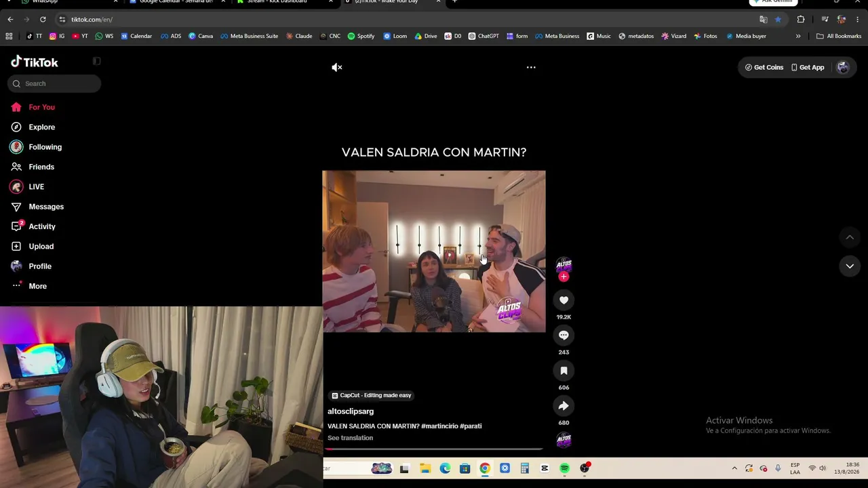Seek on the video progress bar

[434, 449]
